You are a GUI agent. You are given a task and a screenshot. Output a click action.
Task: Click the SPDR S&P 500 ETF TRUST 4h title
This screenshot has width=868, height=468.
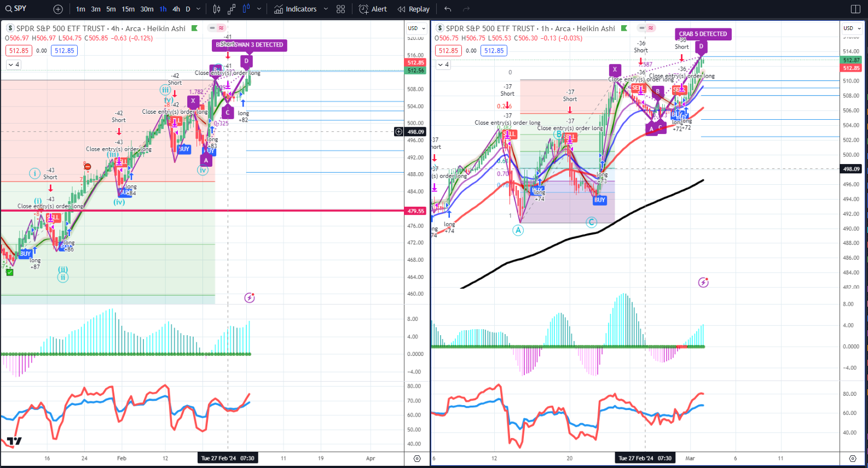(101, 28)
